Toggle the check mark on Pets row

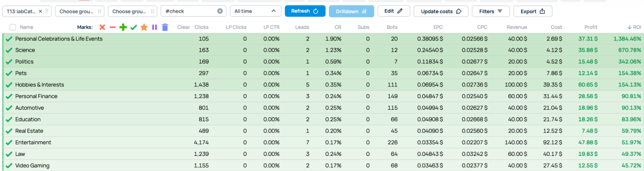point(9,73)
